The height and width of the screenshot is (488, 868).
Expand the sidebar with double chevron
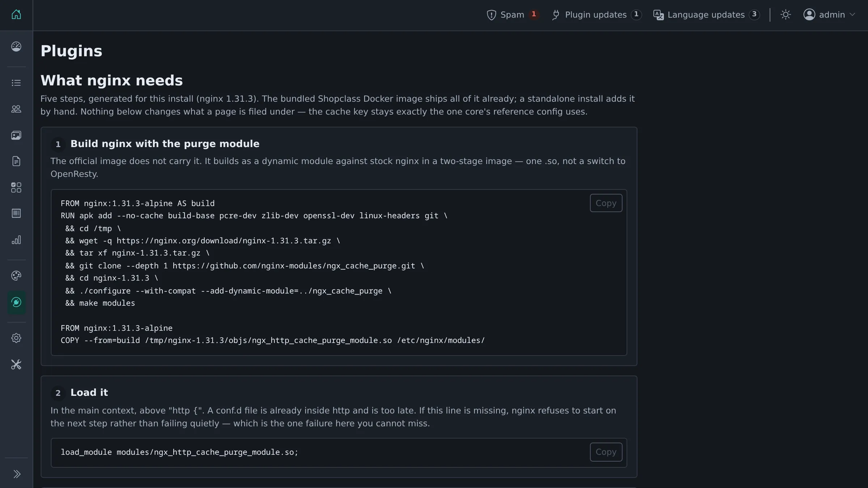pyautogui.click(x=17, y=474)
